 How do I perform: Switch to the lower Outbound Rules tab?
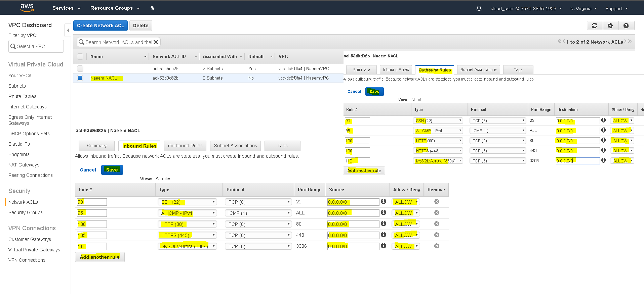185,146
